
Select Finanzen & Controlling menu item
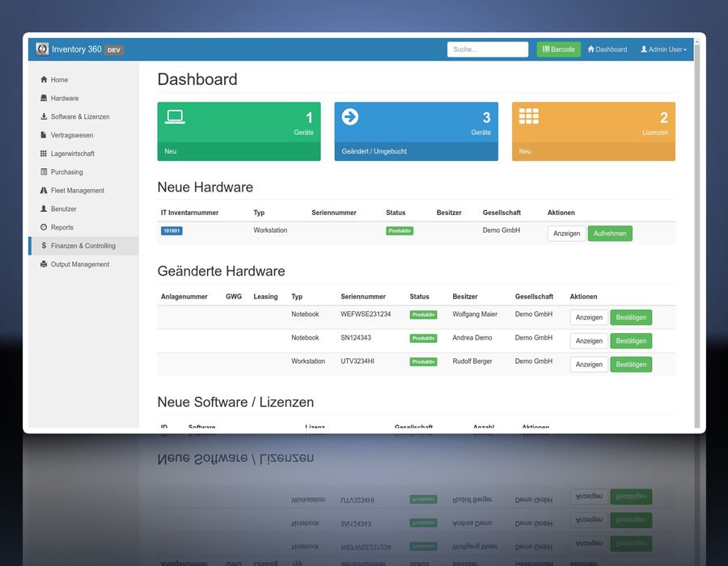[83, 246]
